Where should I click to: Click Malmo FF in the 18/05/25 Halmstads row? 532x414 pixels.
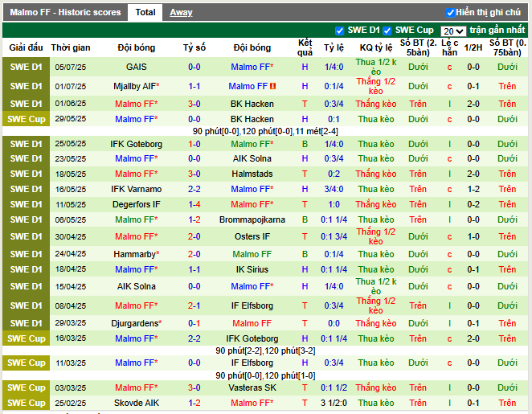(x=137, y=174)
